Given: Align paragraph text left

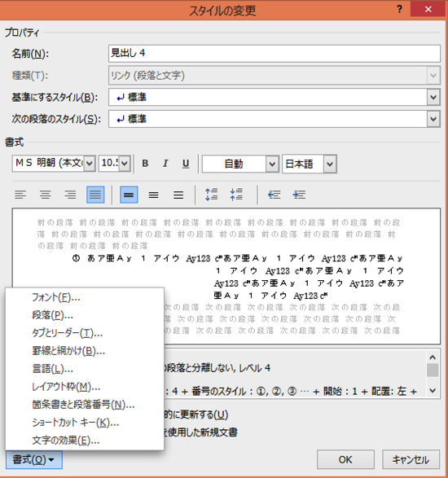Looking at the screenshot, I should click(20, 195).
